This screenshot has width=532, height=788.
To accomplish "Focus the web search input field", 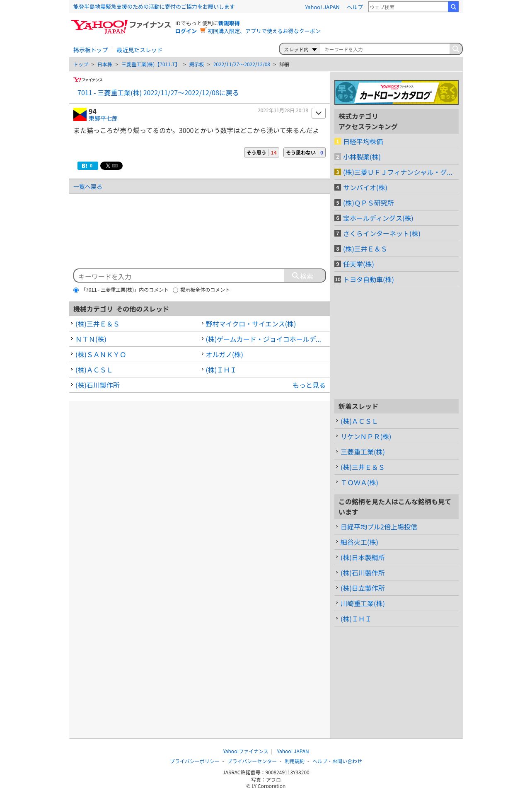I will pyautogui.click(x=408, y=7).
